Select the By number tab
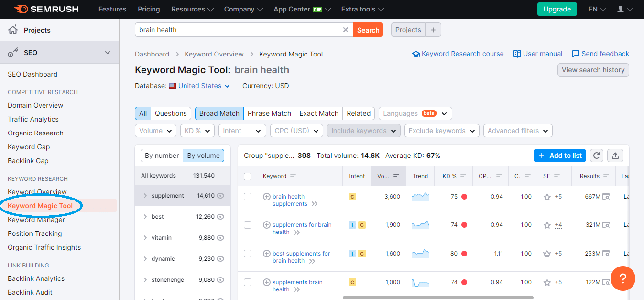This screenshot has height=300, width=644. click(162, 156)
